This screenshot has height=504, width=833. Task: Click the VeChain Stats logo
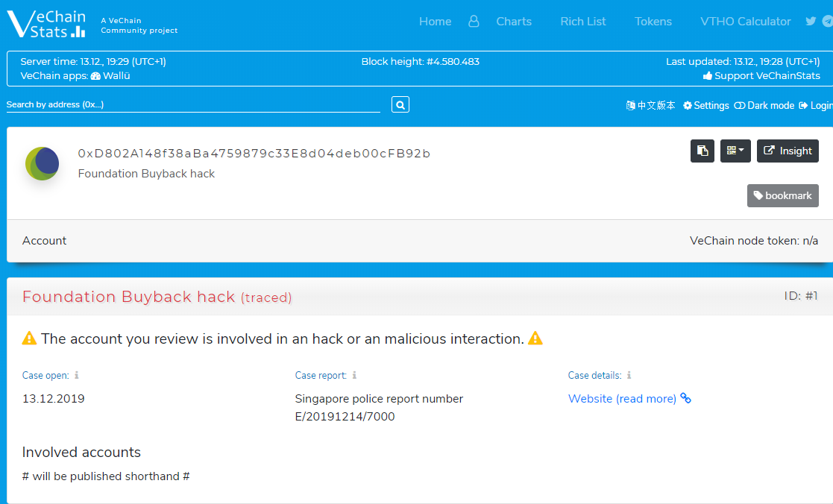pyautogui.click(x=47, y=25)
